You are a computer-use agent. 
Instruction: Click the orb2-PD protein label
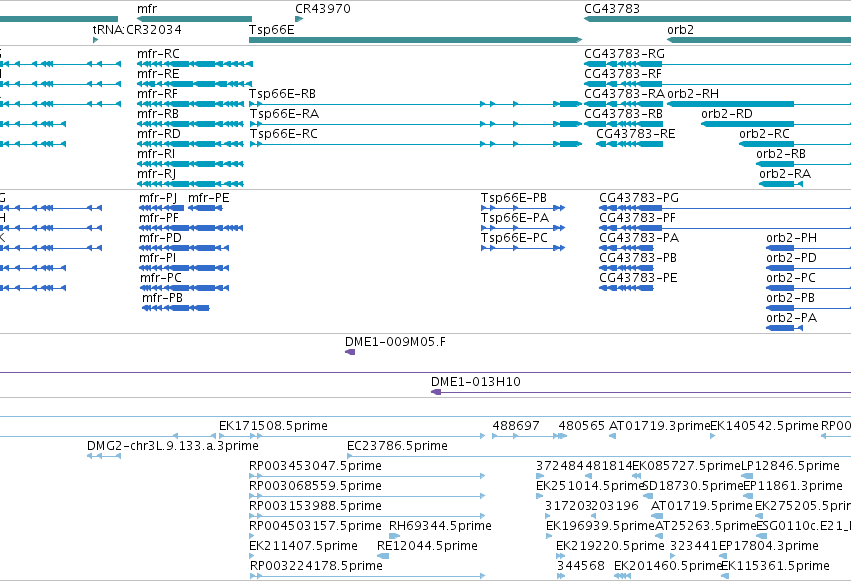[x=791, y=258]
